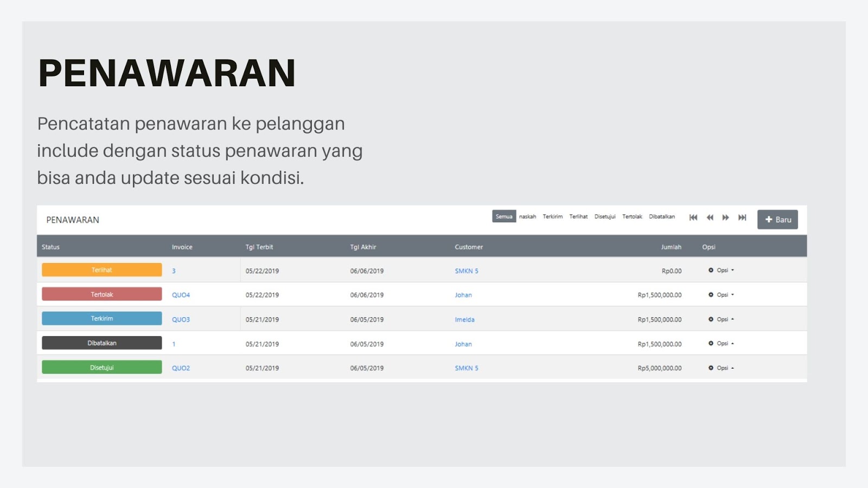Click the Status column header
Viewport: 868px width, 488px height.
click(50, 247)
